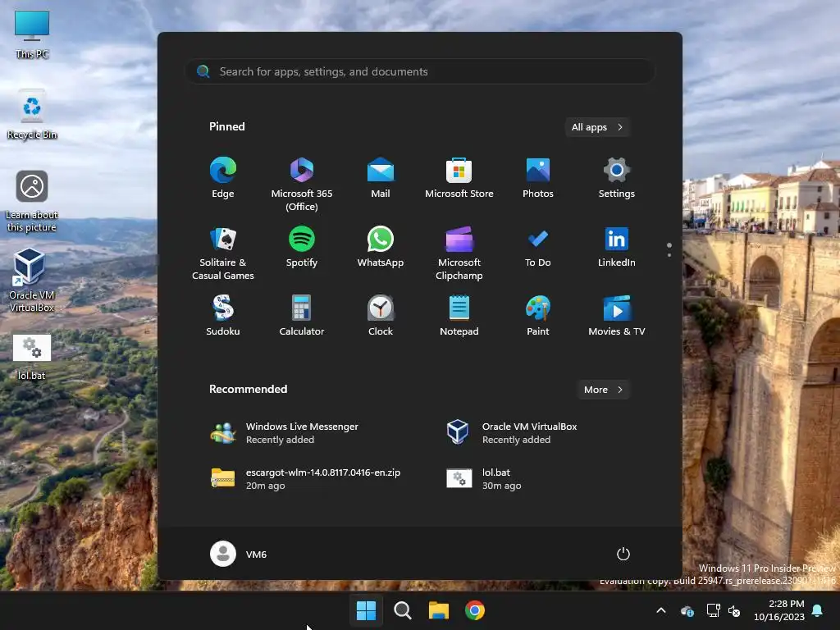Viewport: 840px width, 630px height.
Task: Launch WhatsApp from Start menu
Action: point(381,246)
